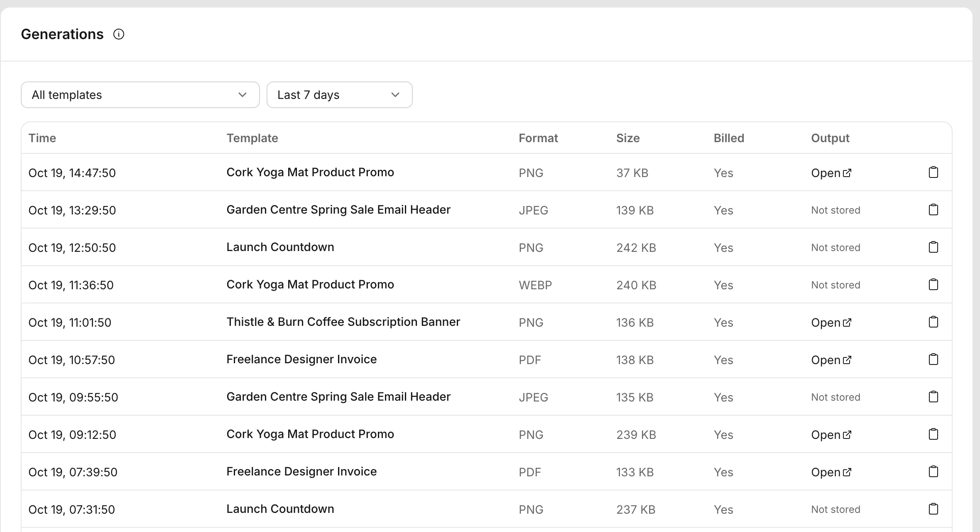Click the Oct 19, 09:55:50 timestamp
This screenshot has width=980, height=532.
pos(73,397)
